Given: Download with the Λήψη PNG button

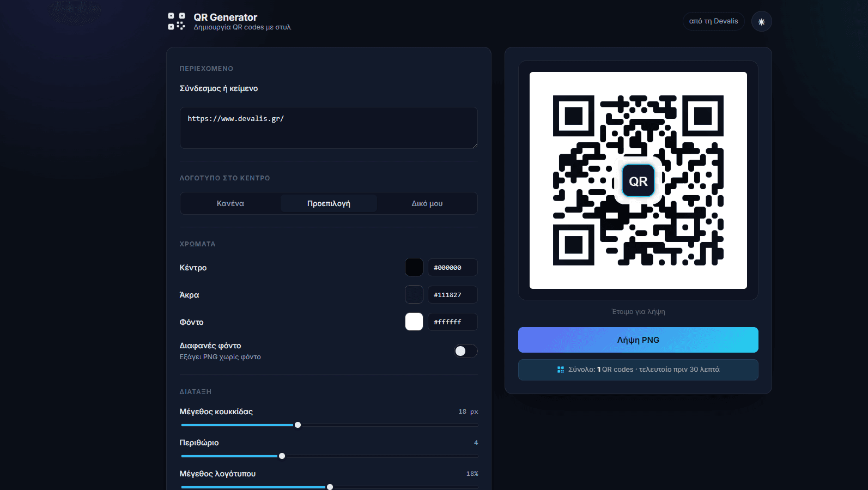Looking at the screenshot, I should [638, 340].
